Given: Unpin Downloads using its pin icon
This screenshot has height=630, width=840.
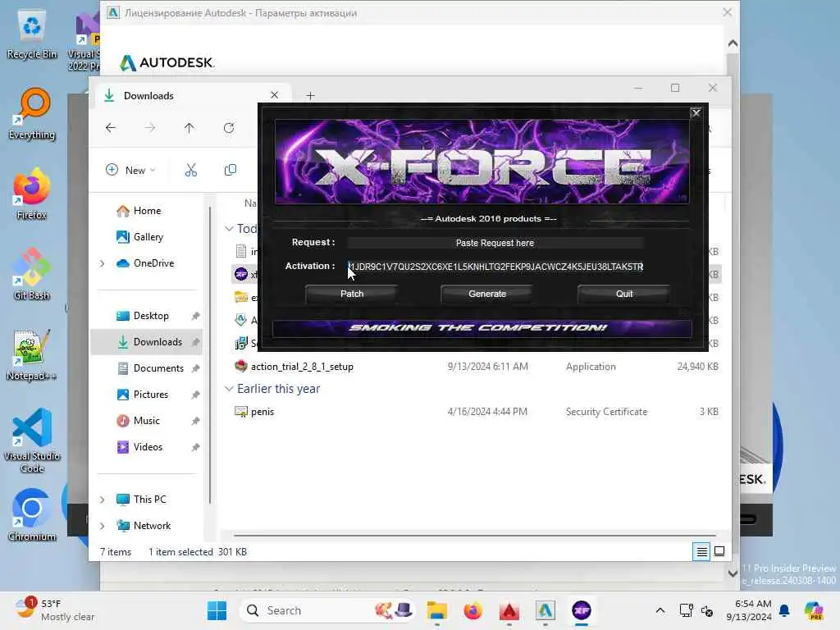Looking at the screenshot, I should pos(195,342).
